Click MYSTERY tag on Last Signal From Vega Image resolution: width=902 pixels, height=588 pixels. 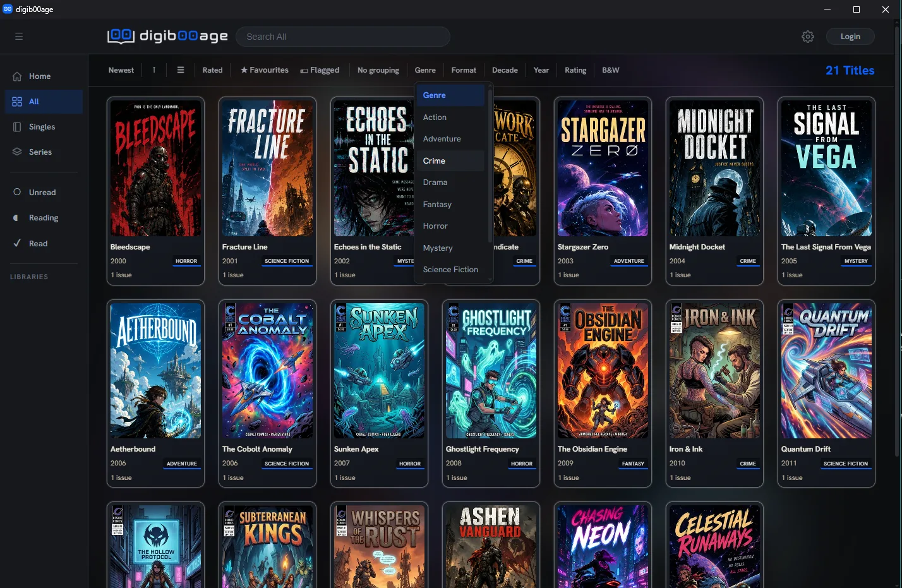click(856, 261)
